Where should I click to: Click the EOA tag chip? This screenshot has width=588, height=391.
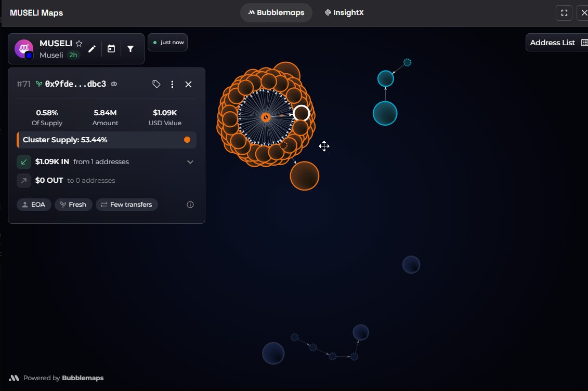point(34,205)
